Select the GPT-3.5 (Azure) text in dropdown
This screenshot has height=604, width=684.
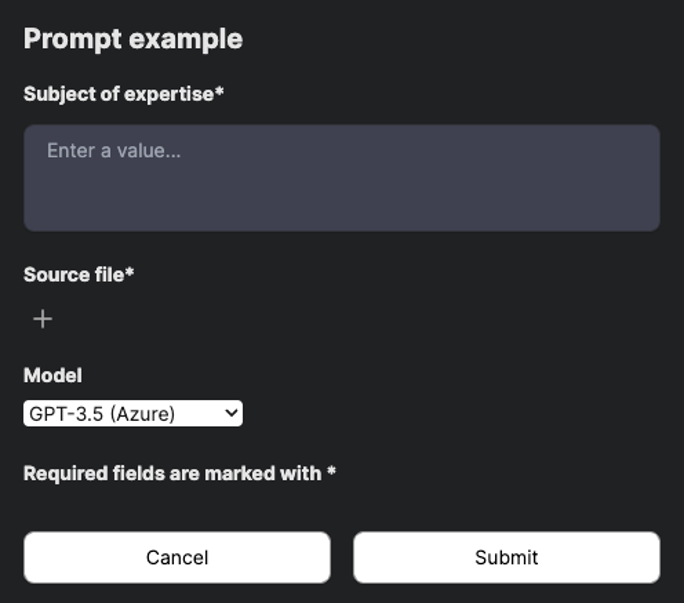(x=102, y=413)
